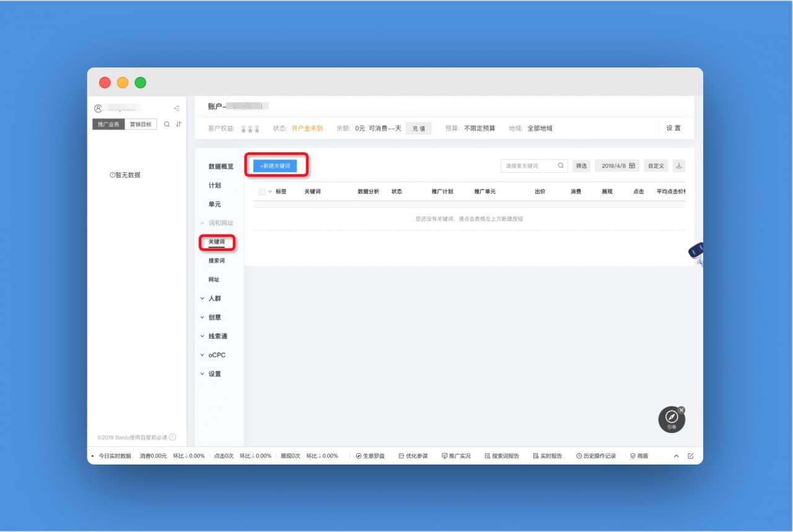
Task: Click the edit icon at bottom-right corner
Action: point(691,456)
